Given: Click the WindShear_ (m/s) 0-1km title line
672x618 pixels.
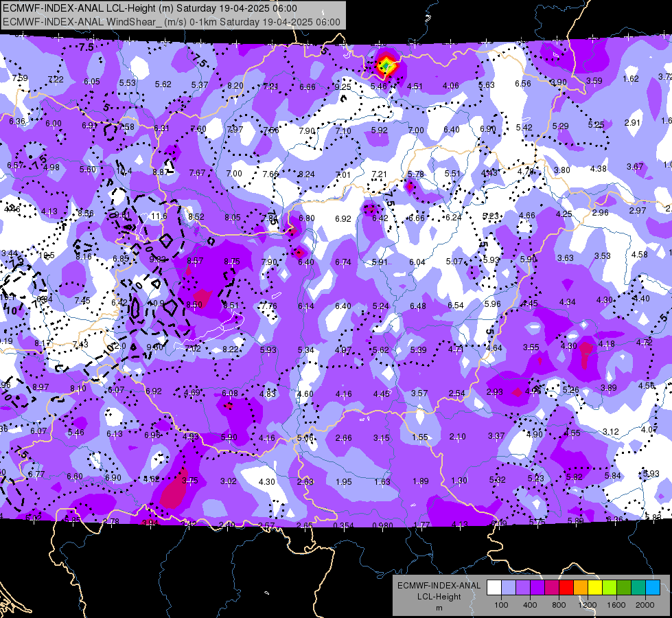Looking at the screenshot, I should point(172,22).
